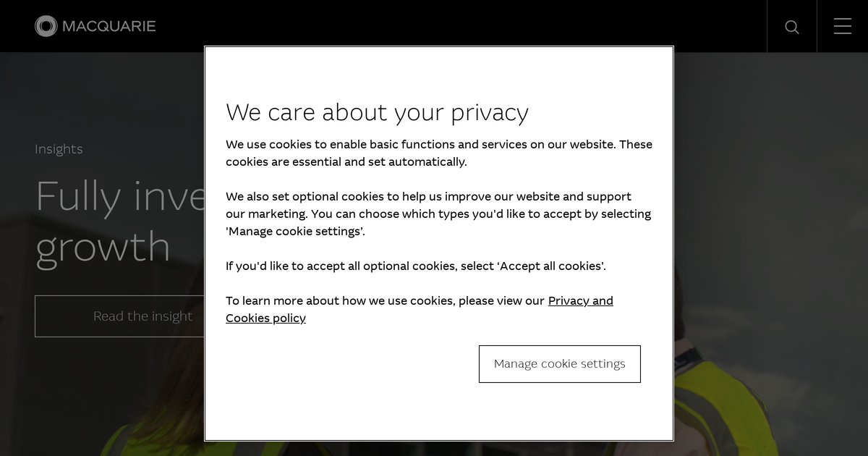This screenshot has height=456, width=868.
Task: Click the word 'growth' in the headline
Action: tap(103, 248)
